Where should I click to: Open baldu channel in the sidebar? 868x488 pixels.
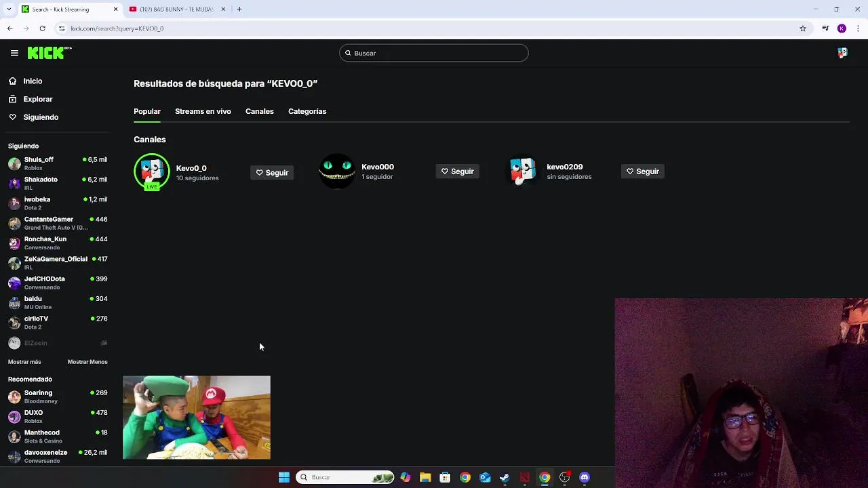pos(58,302)
